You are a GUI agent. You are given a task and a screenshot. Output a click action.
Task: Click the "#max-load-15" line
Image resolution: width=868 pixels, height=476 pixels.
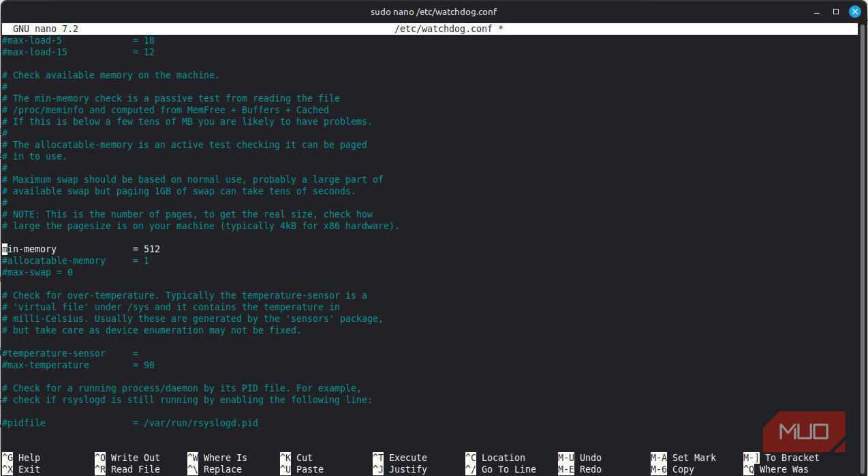coord(78,52)
